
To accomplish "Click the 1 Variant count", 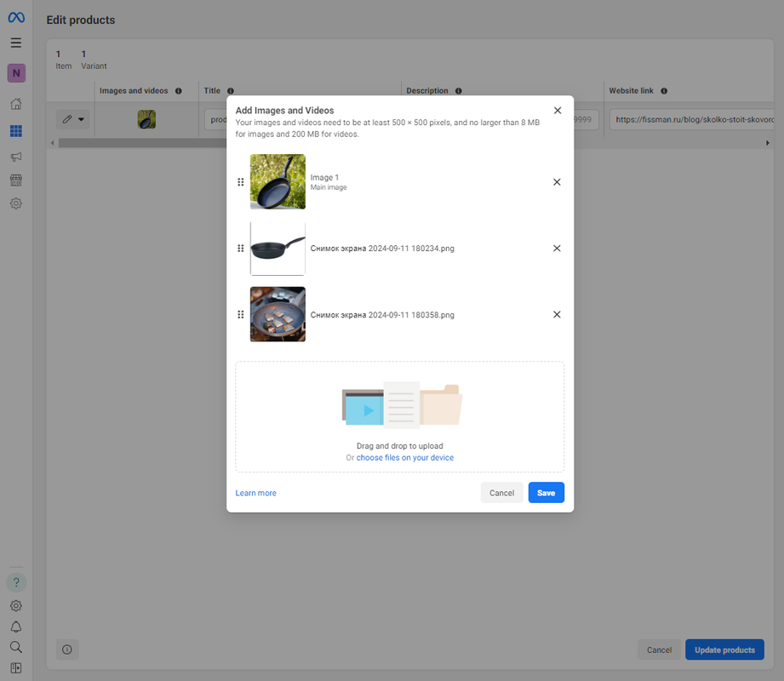I will pos(94,60).
